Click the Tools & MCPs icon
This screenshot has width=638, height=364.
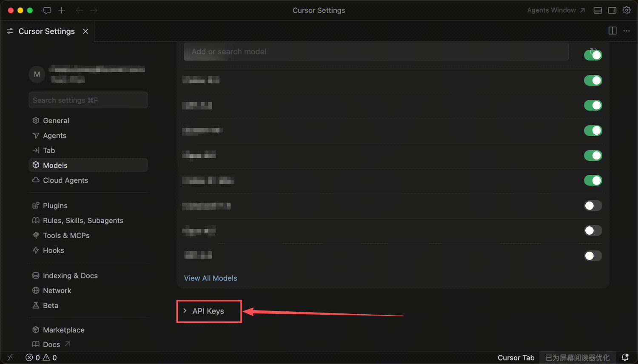coord(36,235)
